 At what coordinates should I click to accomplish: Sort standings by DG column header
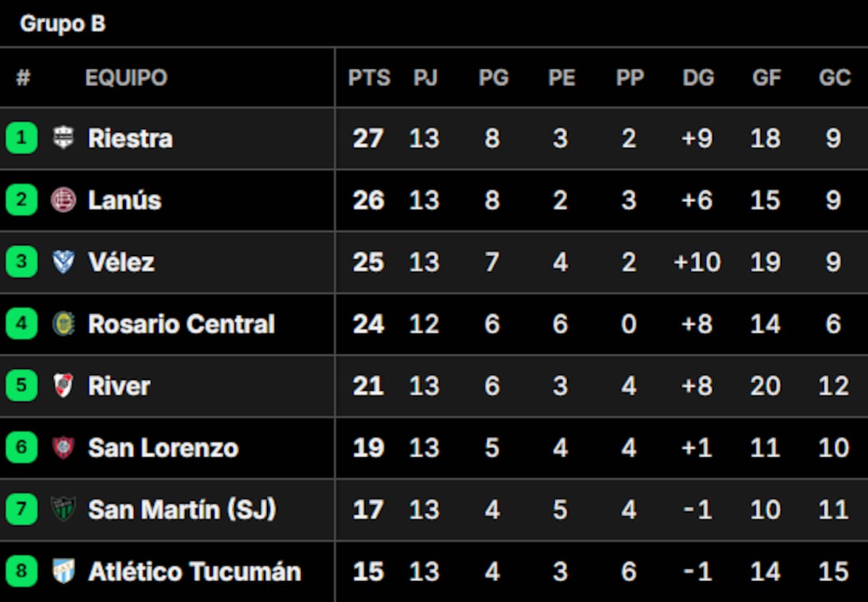click(698, 77)
